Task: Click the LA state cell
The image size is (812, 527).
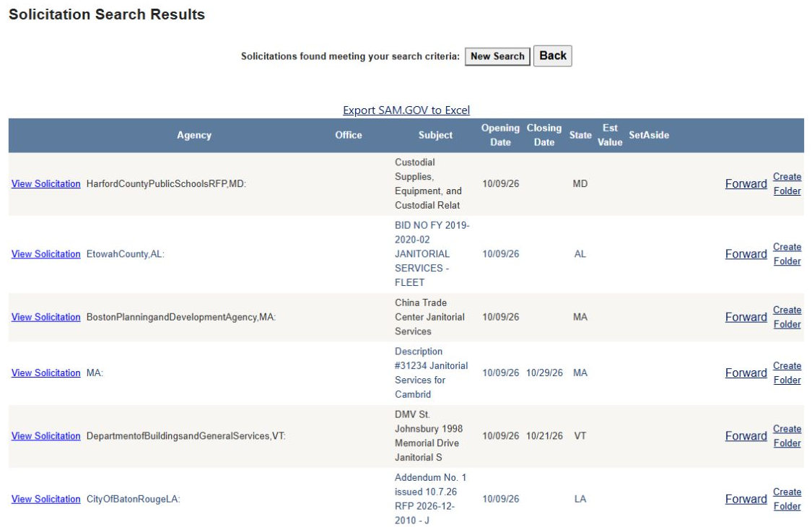Action: [x=580, y=499]
